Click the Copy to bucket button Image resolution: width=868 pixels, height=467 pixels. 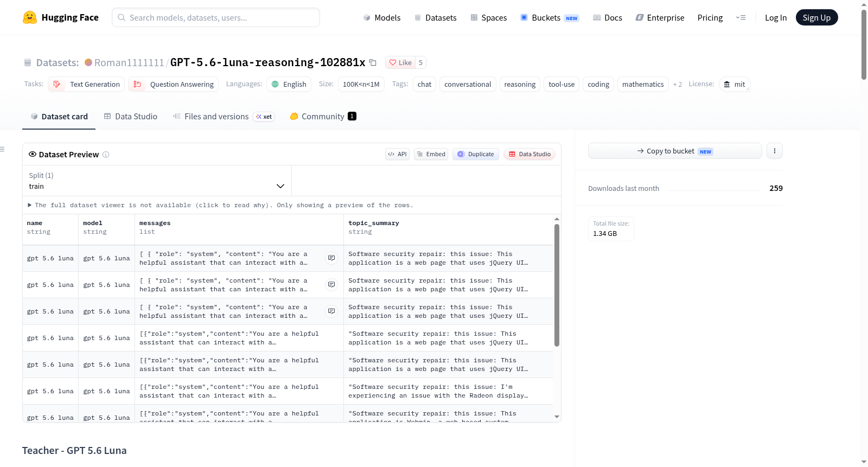pos(675,151)
